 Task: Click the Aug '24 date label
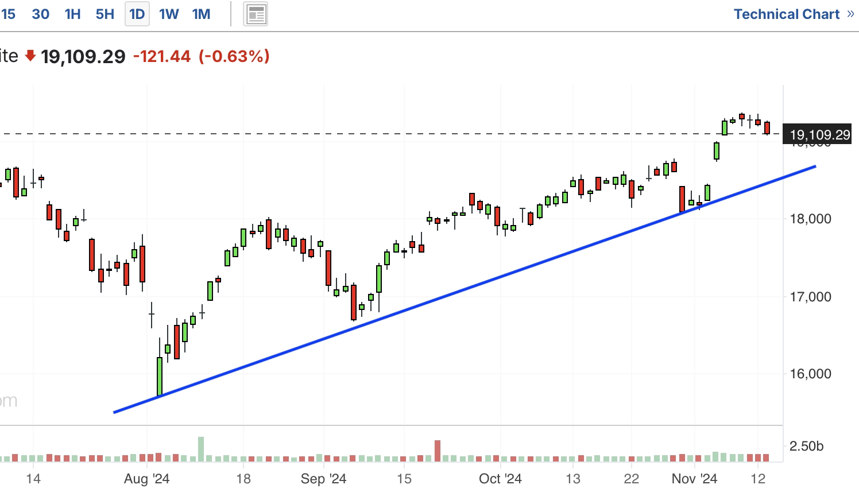tap(146, 479)
